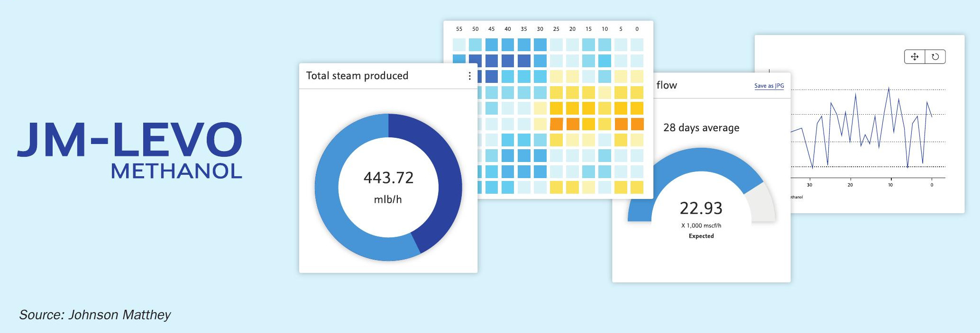Click heatmap column header 0

tap(637, 29)
